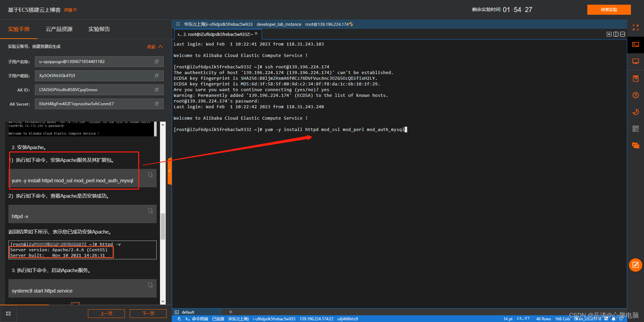This screenshot has height=322, width=644.
Task: Toggle dark mode moon icon
Action: pyautogui.click(x=635, y=112)
